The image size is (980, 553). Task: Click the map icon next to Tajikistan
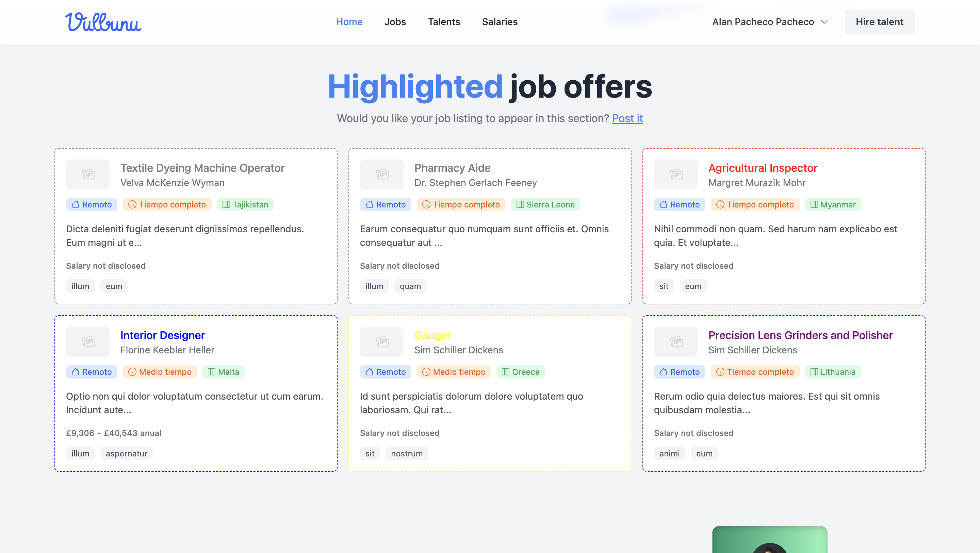[x=226, y=205]
